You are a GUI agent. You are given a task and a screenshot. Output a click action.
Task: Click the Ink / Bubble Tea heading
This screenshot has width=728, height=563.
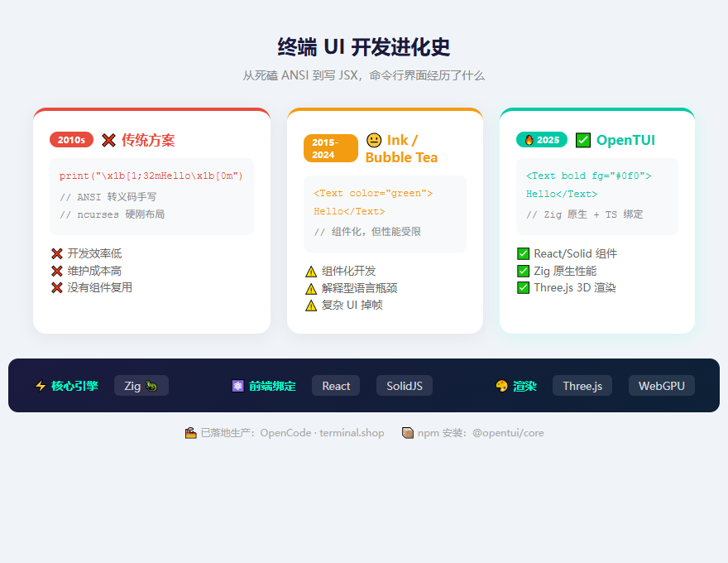tap(401, 149)
